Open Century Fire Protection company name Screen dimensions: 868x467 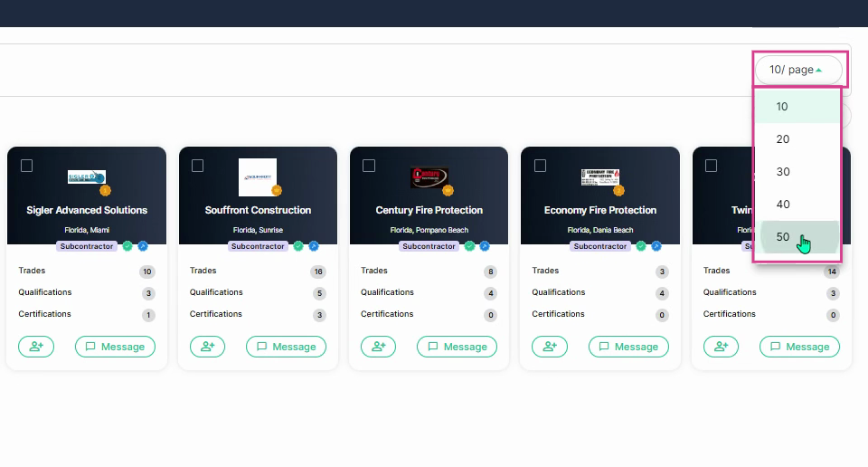point(429,210)
